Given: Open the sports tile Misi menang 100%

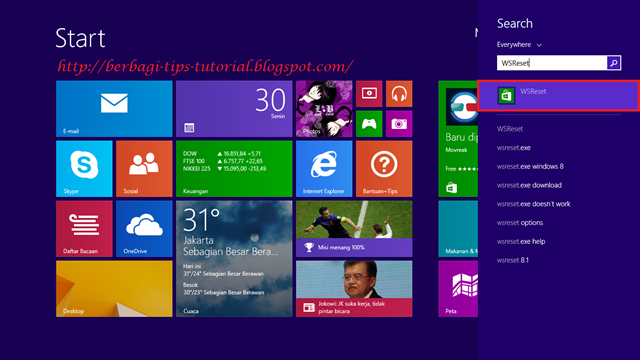Looking at the screenshot, I should 354,229.
